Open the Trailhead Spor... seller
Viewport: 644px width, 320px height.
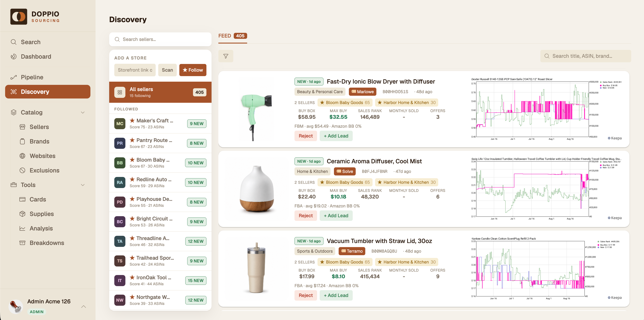click(160, 261)
